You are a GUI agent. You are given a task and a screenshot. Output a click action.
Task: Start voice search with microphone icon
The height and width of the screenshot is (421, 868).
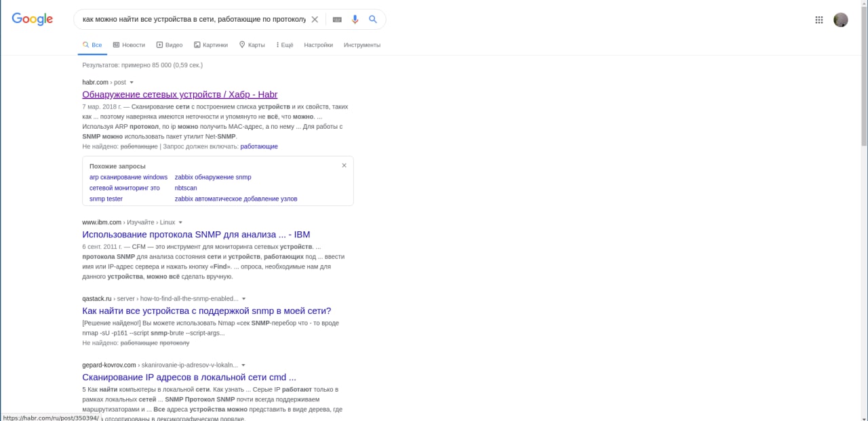355,20
